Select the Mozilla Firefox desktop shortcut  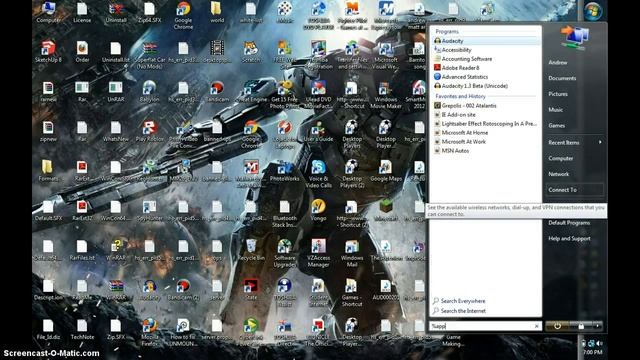(x=149, y=332)
